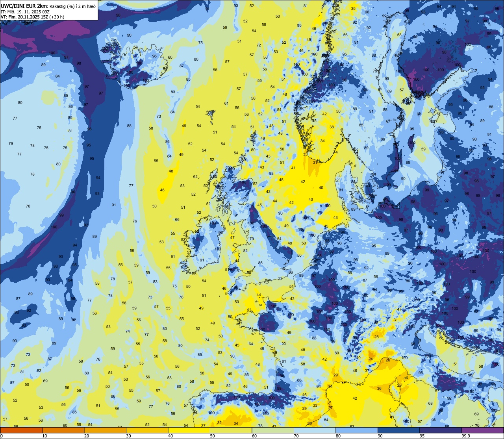Viewport: 504px width, 439px height.
Task: Click the 'IT: Mið. 19. 11. 2025 09Z' line
Action: (25, 11)
